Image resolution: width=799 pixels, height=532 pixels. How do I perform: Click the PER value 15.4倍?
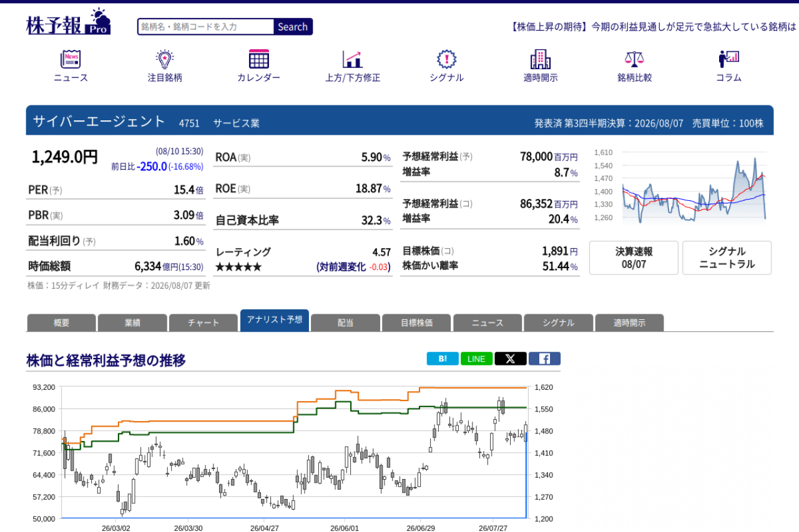[x=189, y=190]
